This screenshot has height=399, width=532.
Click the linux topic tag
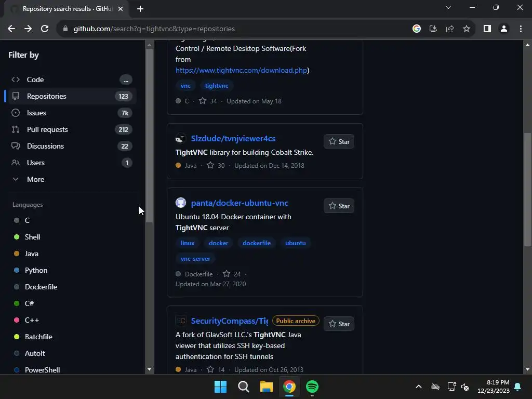tap(188, 243)
